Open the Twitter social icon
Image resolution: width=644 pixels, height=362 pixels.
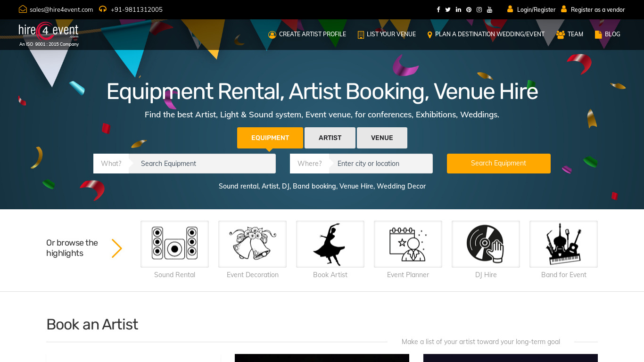[x=448, y=9]
